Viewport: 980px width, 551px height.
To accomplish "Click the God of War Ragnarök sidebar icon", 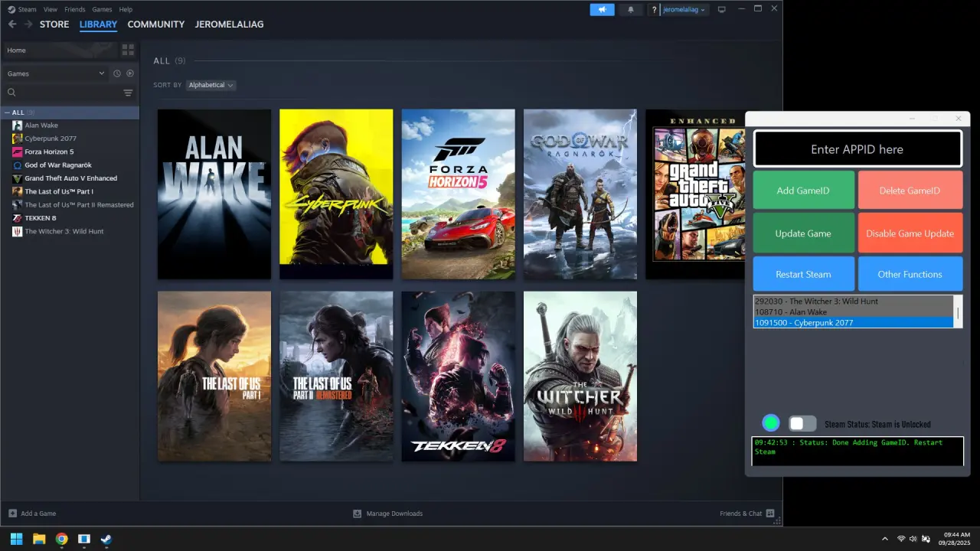I will [18, 165].
